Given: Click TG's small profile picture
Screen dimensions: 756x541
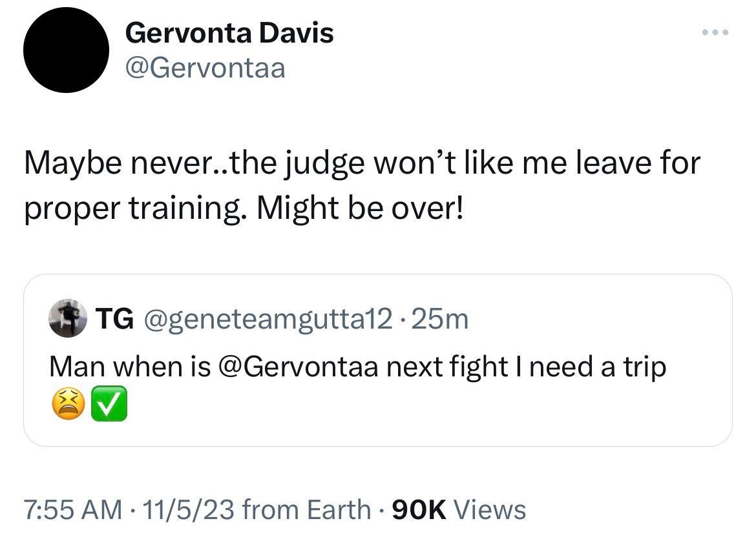Looking at the screenshot, I should (68, 319).
